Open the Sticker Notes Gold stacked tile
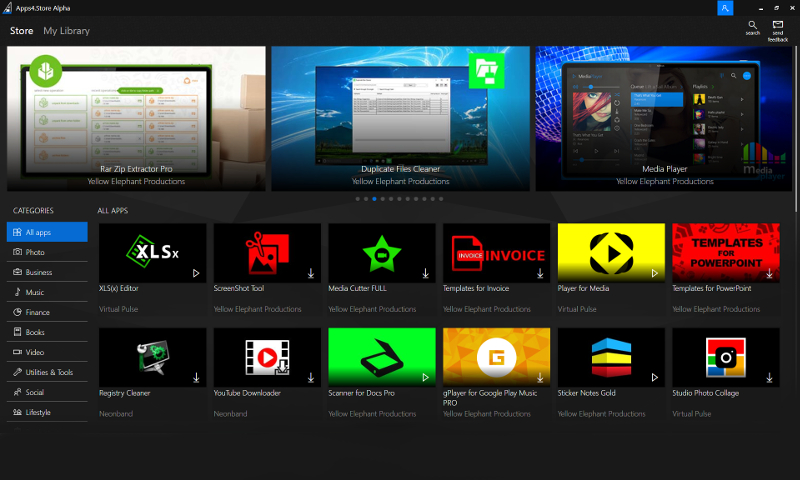Image resolution: width=800 pixels, height=480 pixels. pos(611,357)
